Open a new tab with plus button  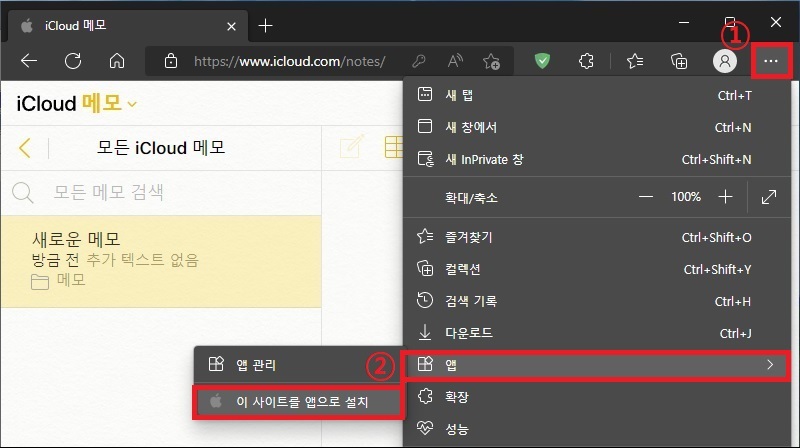tap(265, 26)
